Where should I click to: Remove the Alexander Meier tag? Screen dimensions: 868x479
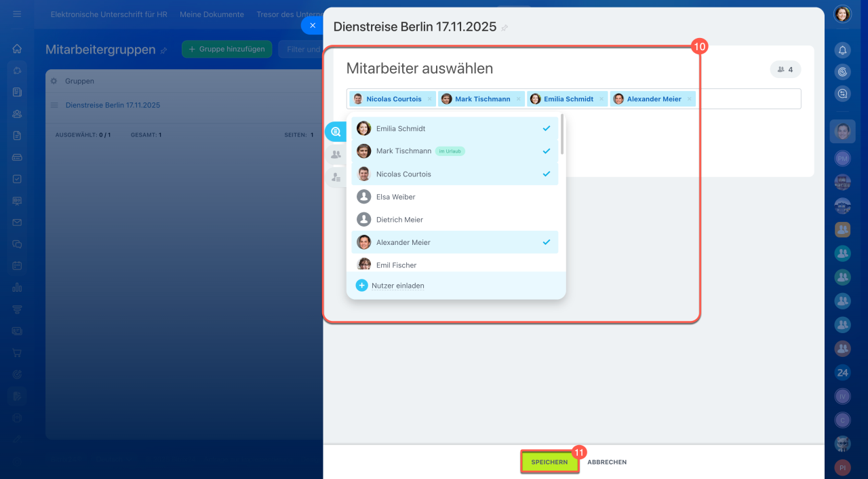(x=690, y=99)
